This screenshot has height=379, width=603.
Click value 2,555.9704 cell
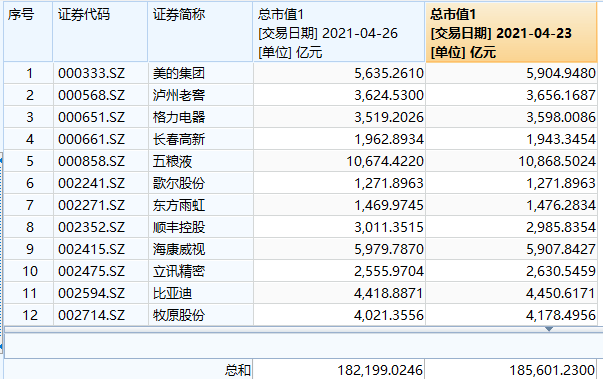pos(339,271)
